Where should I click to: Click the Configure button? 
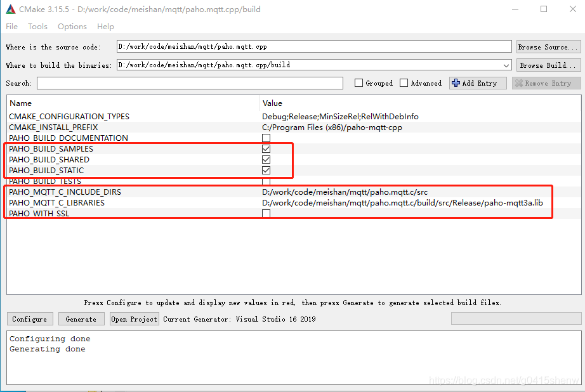(x=30, y=319)
